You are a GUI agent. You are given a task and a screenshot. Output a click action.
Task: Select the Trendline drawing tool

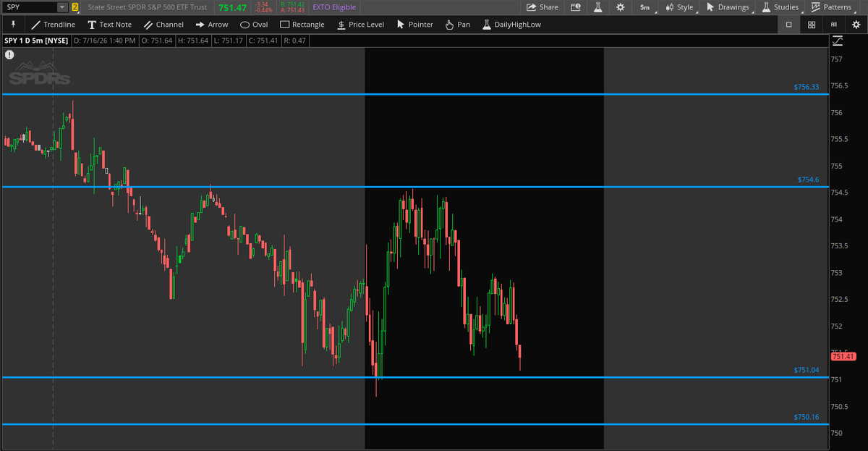pyautogui.click(x=54, y=24)
